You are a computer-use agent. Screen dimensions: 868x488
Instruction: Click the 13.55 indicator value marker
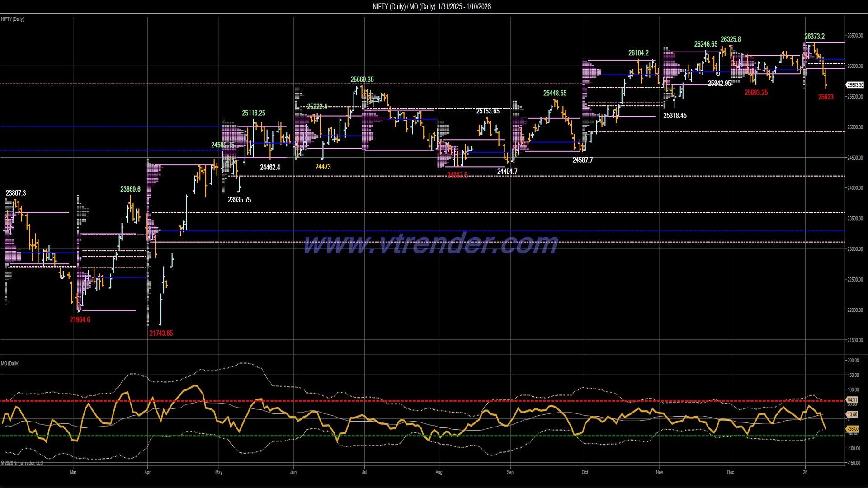point(852,414)
